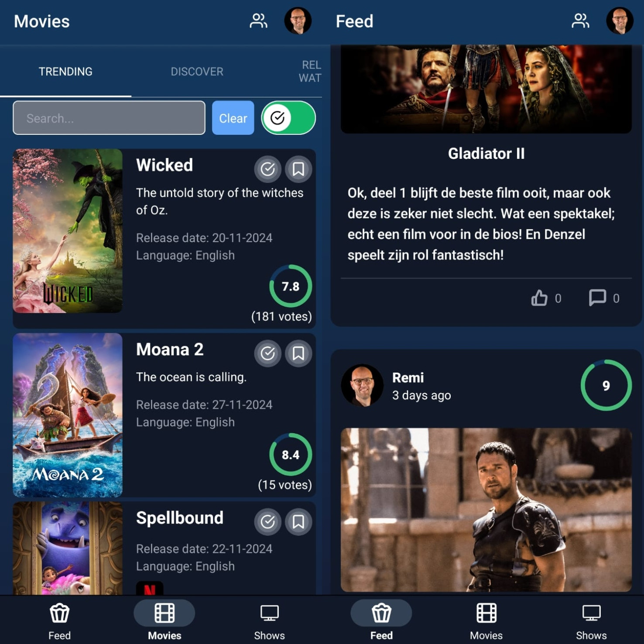Screen dimensions: 644x644
Task: Tap Netflix logo on Spellbound card
Action: [x=150, y=588]
